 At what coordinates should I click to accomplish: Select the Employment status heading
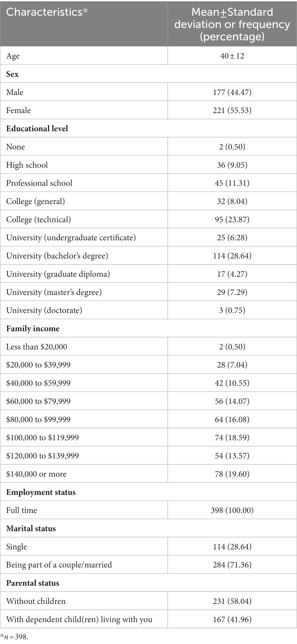pyautogui.click(x=41, y=492)
